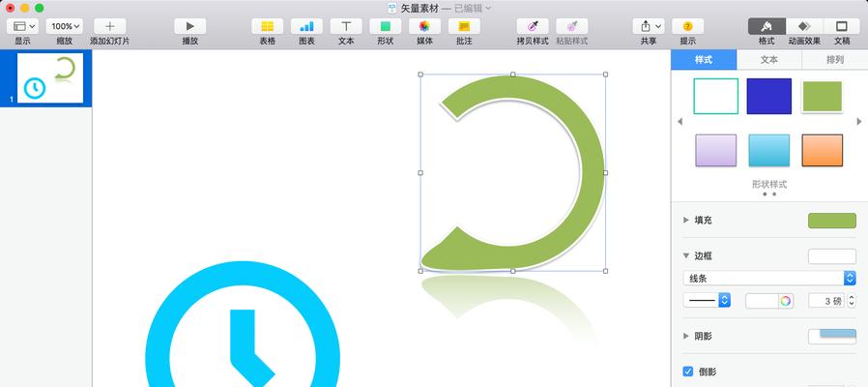Open the 100% zoom dropdown
Screen dimensions: 868x387
tap(65, 26)
